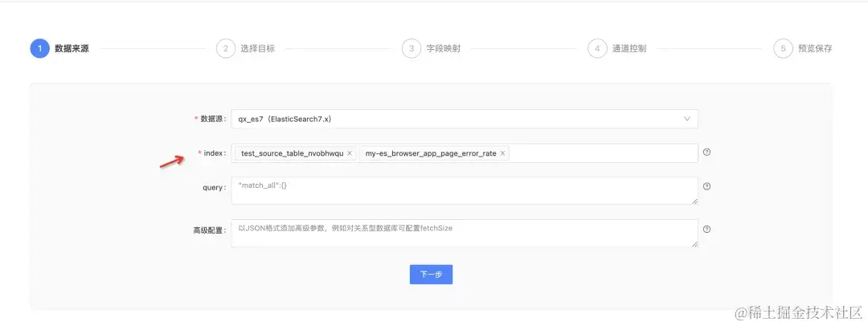The height and width of the screenshot is (326, 868).
Task: Click the test_source_table_nvobhwqu tag text
Action: tap(293, 153)
